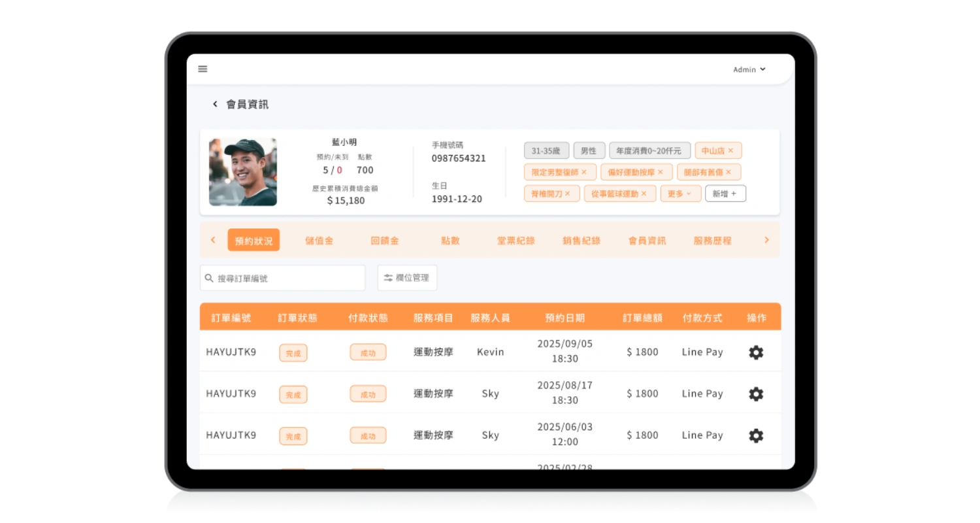Click the birthday 1991-12-20
Screen dimensions: 980x523
pyautogui.click(x=457, y=199)
